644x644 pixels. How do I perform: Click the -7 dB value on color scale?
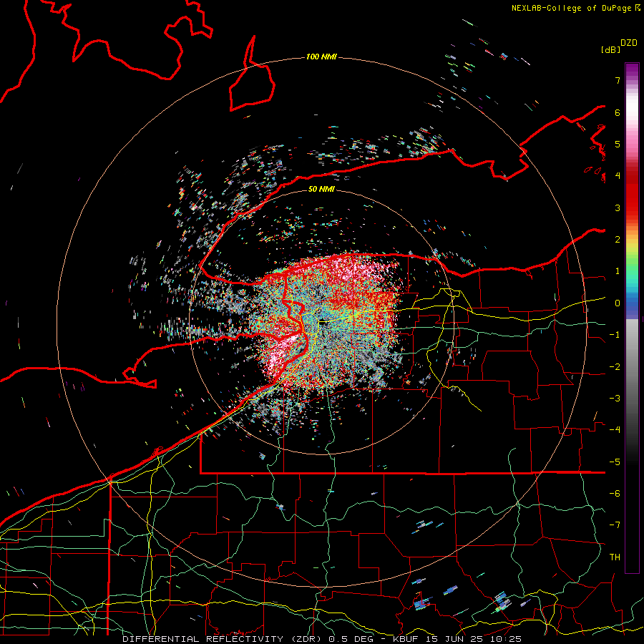(615, 525)
